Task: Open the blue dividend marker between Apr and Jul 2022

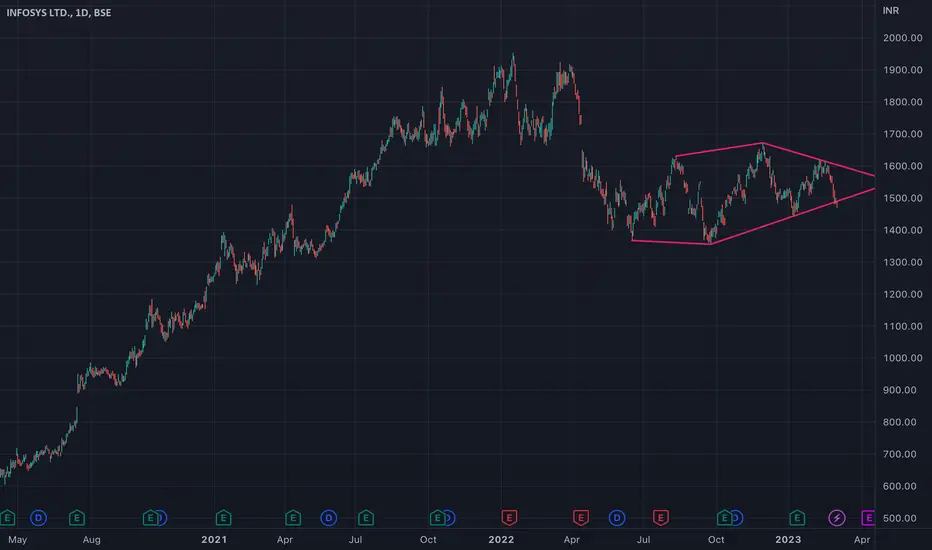Action: (x=617, y=518)
